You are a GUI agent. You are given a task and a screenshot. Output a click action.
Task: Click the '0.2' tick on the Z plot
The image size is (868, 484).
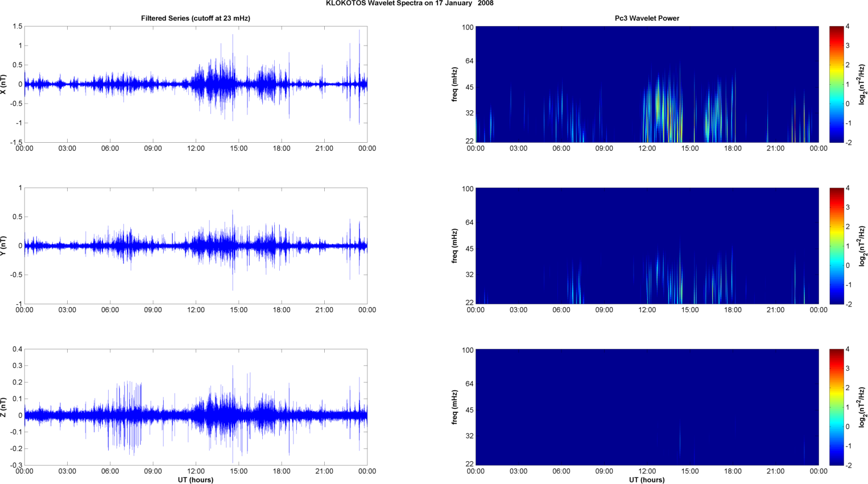tap(17, 382)
